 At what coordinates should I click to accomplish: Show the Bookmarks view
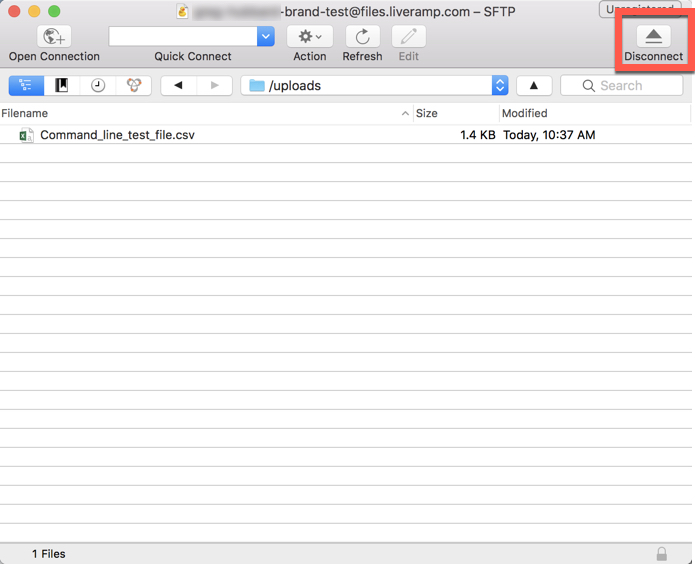tap(62, 85)
